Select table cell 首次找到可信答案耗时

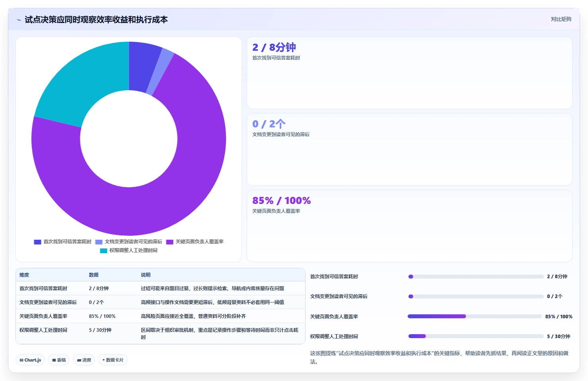43,289
